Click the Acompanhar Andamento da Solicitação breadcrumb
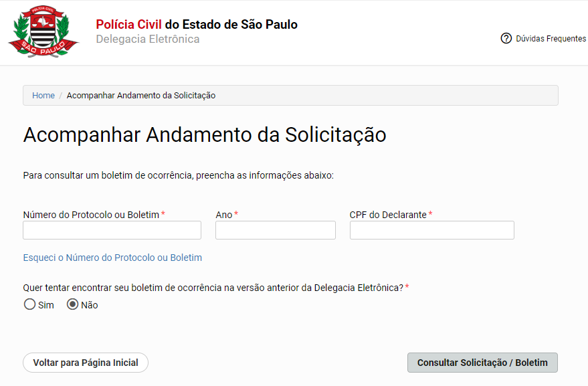This screenshot has width=588, height=386. (140, 95)
